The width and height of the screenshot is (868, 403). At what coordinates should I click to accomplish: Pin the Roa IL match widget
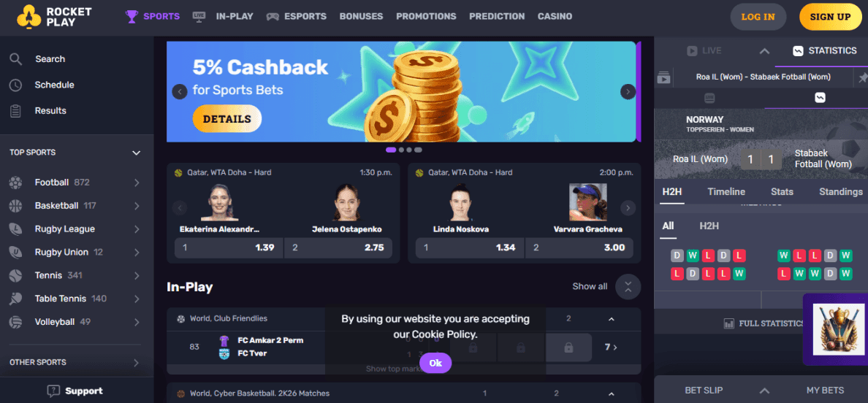point(862,78)
